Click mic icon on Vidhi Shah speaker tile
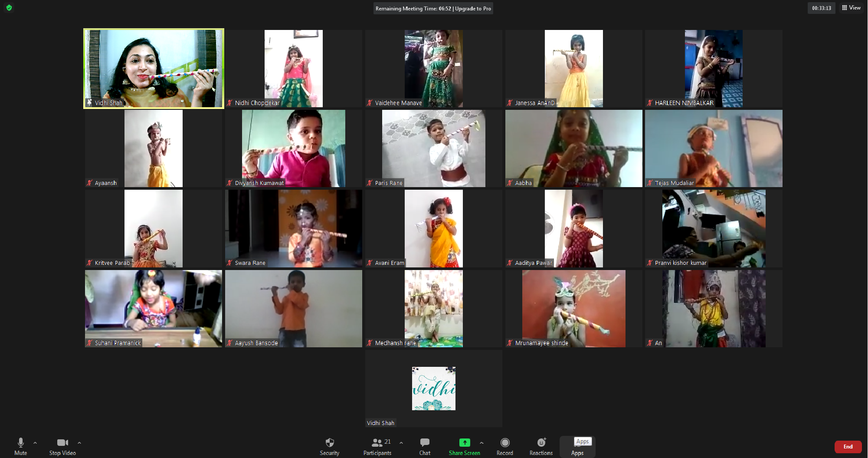This screenshot has height=458, width=868. [89, 103]
